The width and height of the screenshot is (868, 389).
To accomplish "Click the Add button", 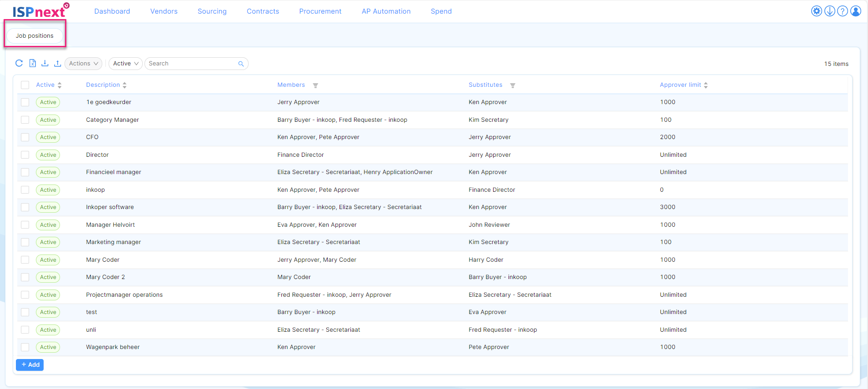I will tap(30, 365).
